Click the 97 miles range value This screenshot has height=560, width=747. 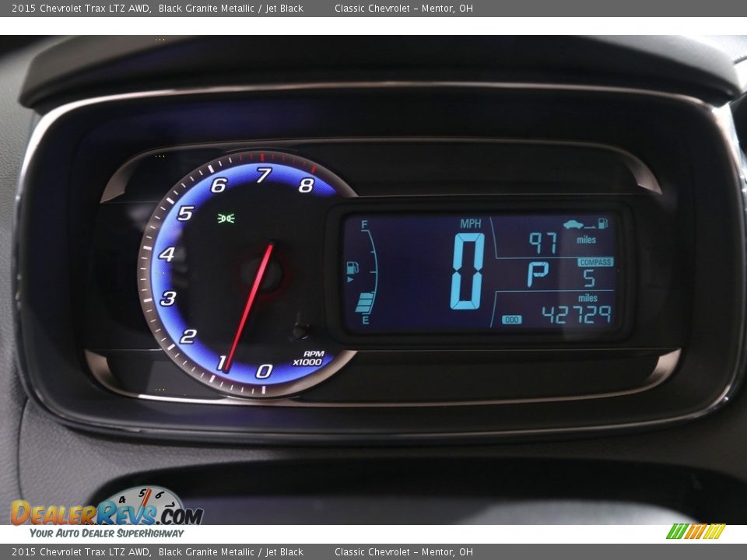(542, 243)
